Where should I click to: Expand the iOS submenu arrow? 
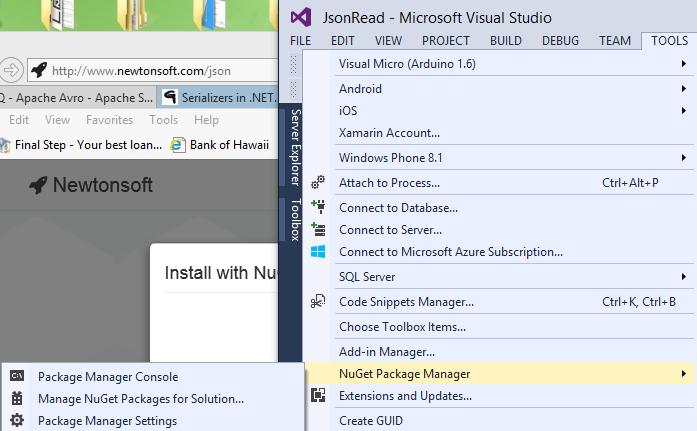pyautogui.click(x=684, y=110)
